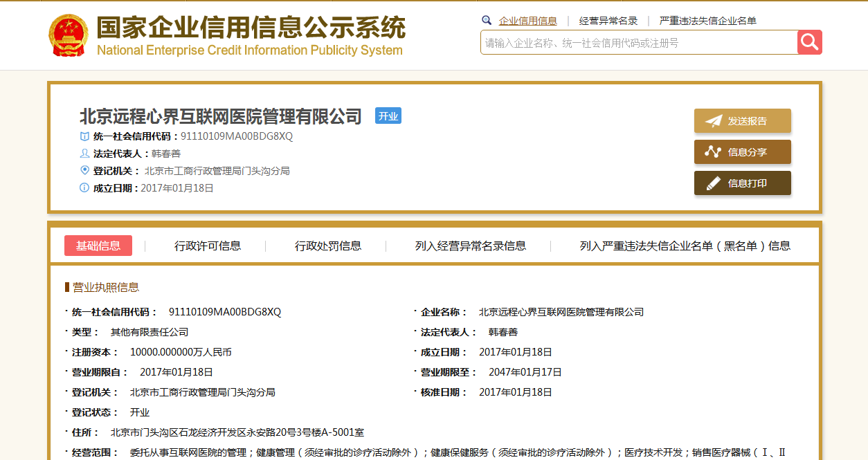Send report via 发送报告 button
This screenshot has width=868, height=460.
tap(743, 121)
